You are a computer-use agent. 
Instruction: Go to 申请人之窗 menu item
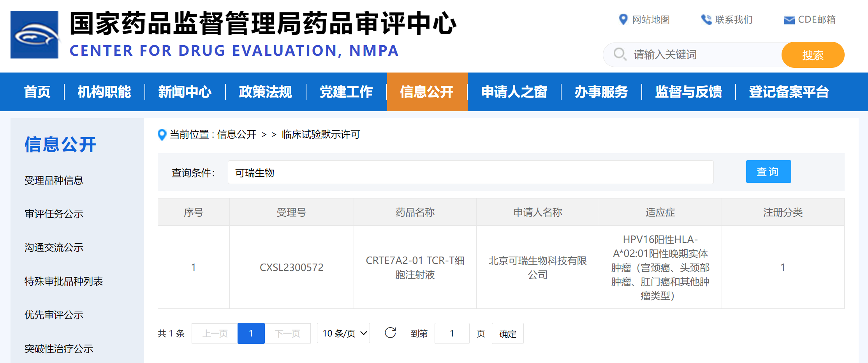pyautogui.click(x=514, y=92)
